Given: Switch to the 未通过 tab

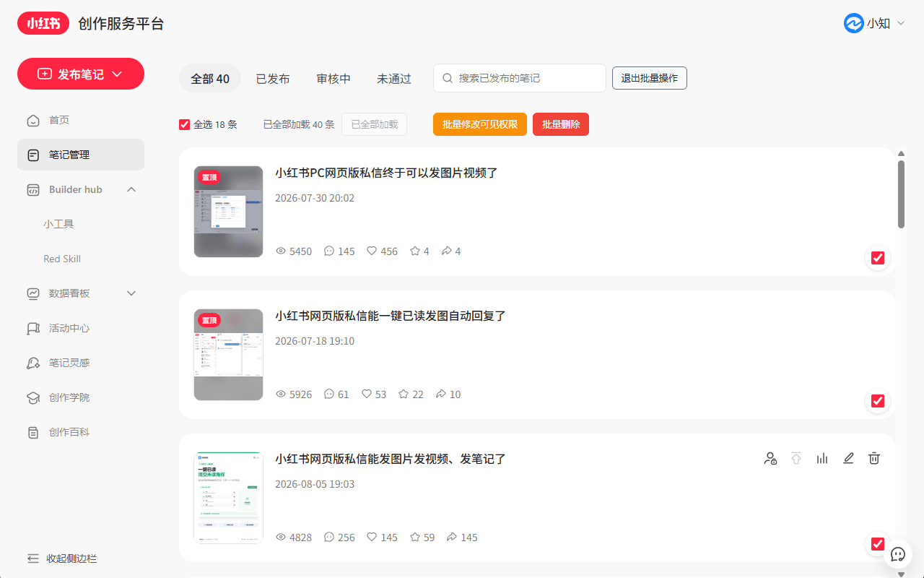Looking at the screenshot, I should pos(394,79).
